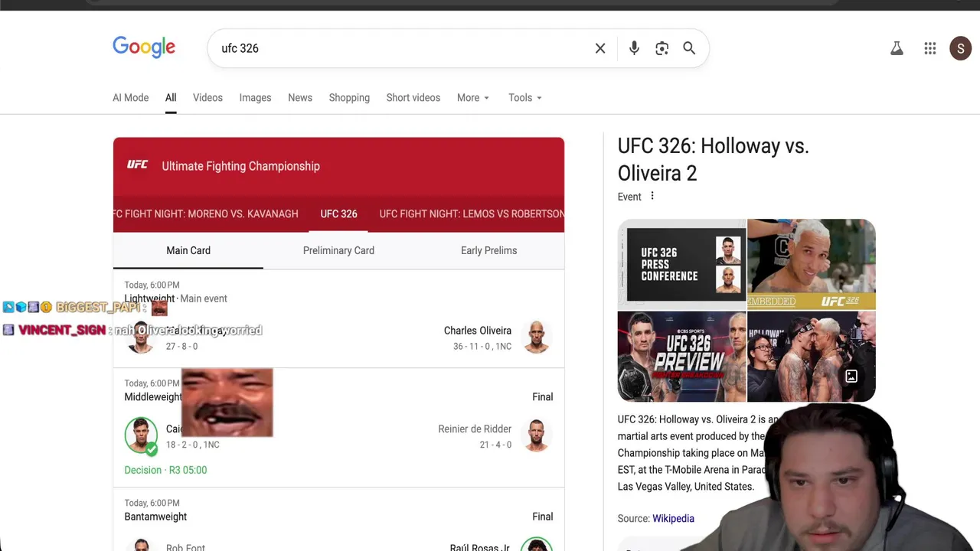This screenshot has width=980, height=551.
Task: Open the Shopping results tab
Action: [349, 97]
